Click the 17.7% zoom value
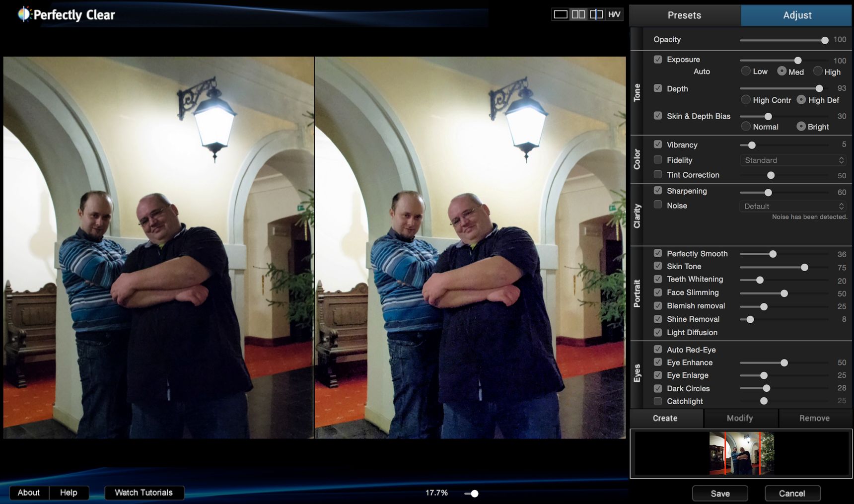 pyautogui.click(x=436, y=493)
